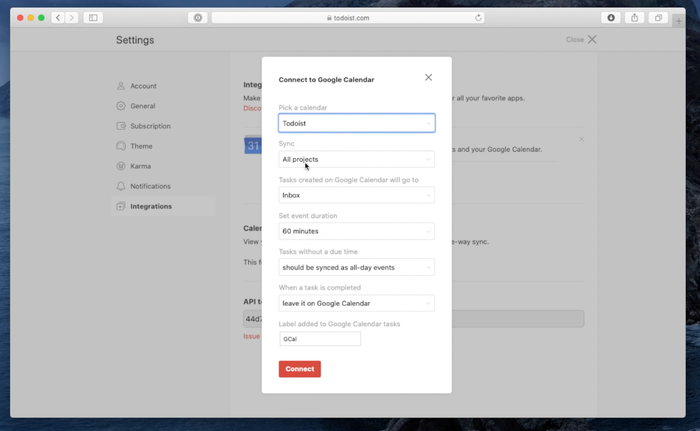Click the Connect to Google Calendar title
This screenshot has width=700, height=431.
326,80
